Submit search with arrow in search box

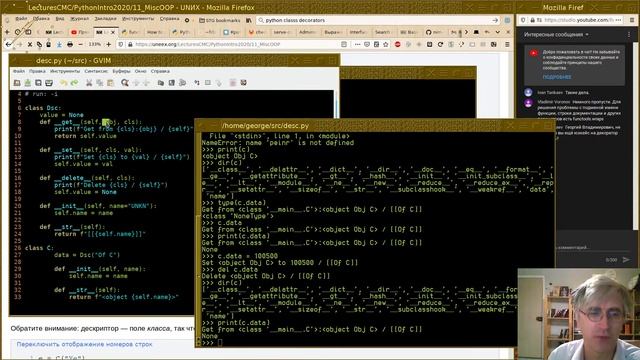pos(495,20)
